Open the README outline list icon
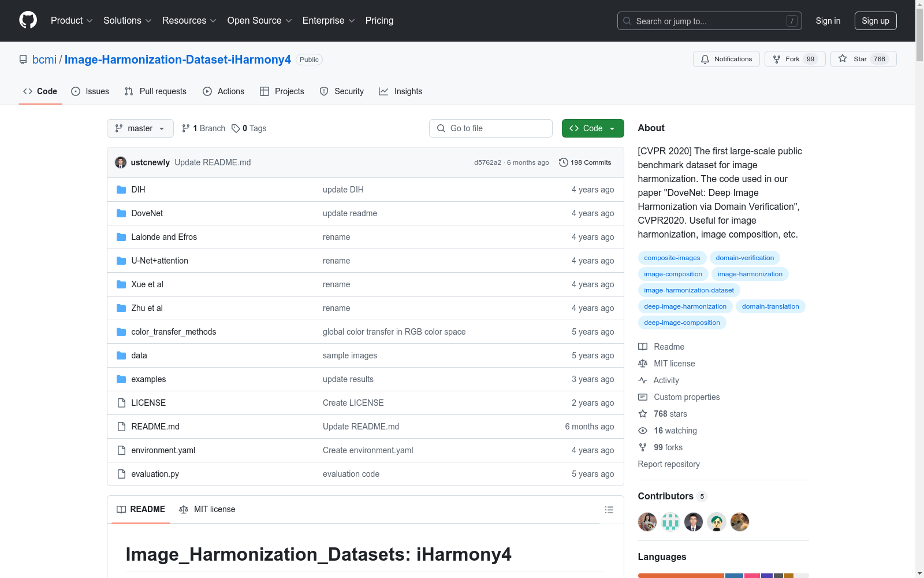The height and width of the screenshot is (578, 924). 609,510
